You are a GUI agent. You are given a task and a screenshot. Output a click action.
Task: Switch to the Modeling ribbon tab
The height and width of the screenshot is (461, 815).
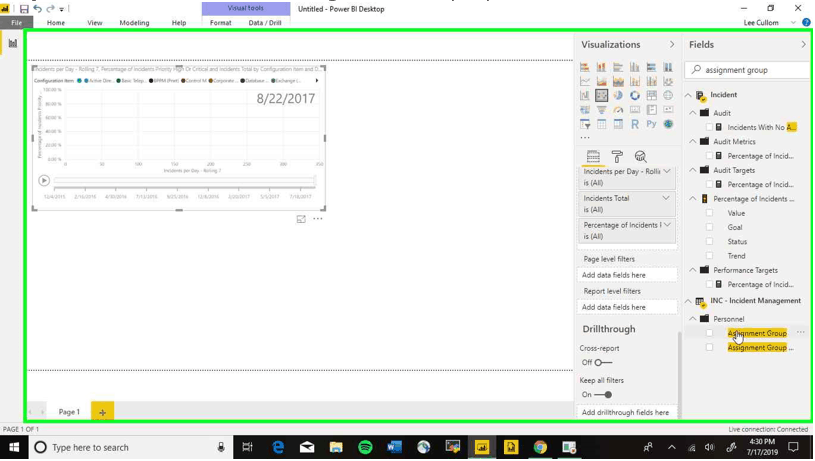pyautogui.click(x=134, y=23)
